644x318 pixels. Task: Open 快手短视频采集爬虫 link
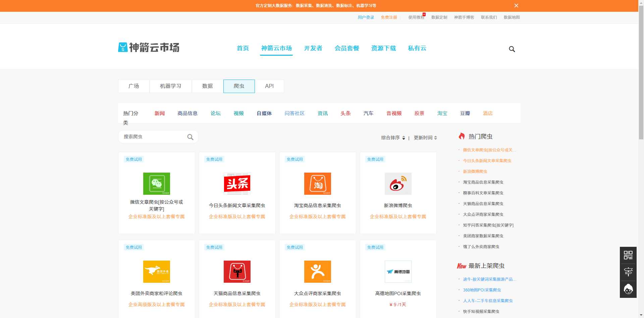(x=481, y=312)
